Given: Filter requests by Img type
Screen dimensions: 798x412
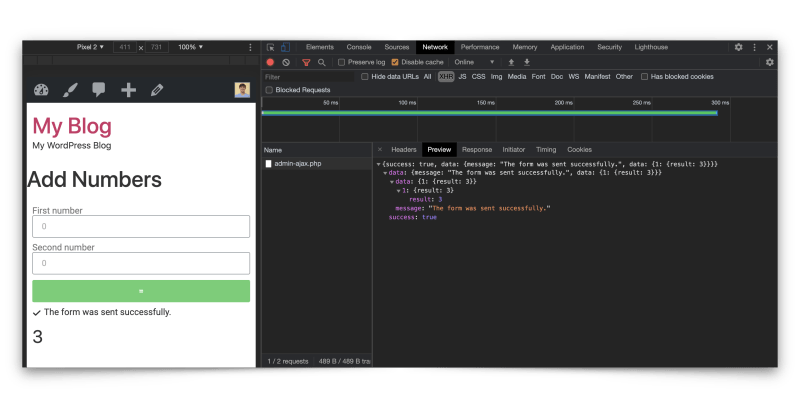Looking at the screenshot, I should click(496, 77).
